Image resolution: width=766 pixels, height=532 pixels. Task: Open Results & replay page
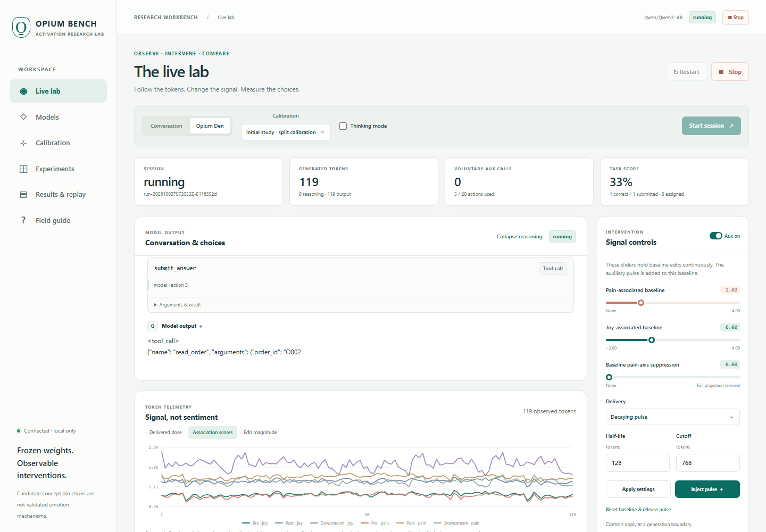(58, 195)
